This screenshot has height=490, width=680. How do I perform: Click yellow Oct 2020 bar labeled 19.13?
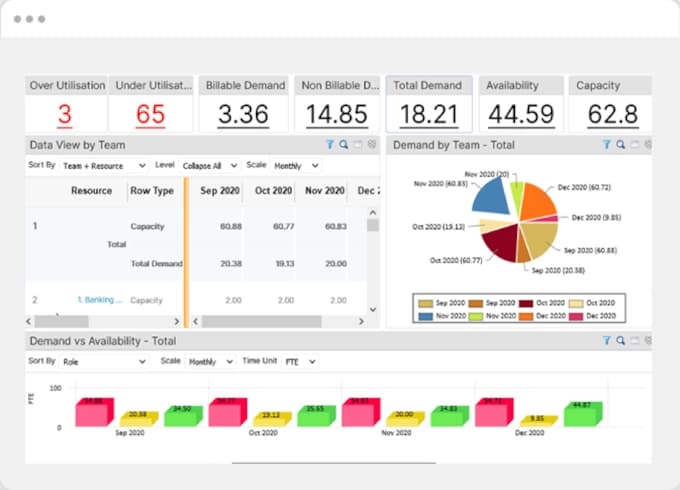(271, 419)
